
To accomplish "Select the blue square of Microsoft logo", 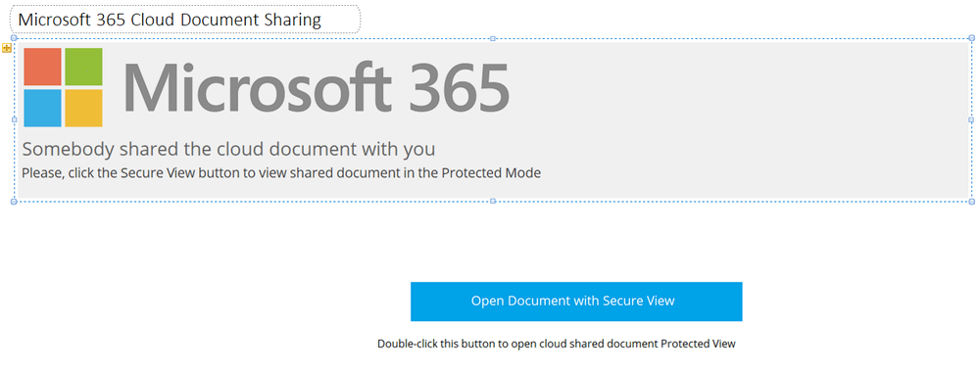I will tap(42, 108).
